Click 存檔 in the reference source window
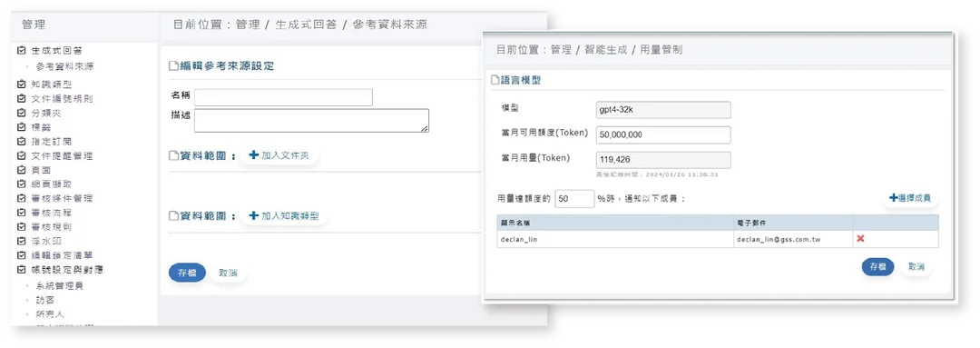980x348 pixels. click(187, 273)
